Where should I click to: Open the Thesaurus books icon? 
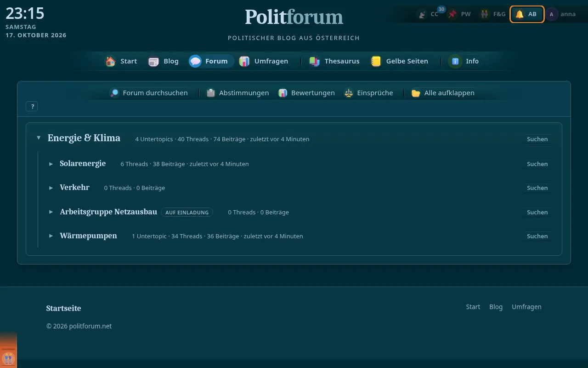(x=315, y=61)
